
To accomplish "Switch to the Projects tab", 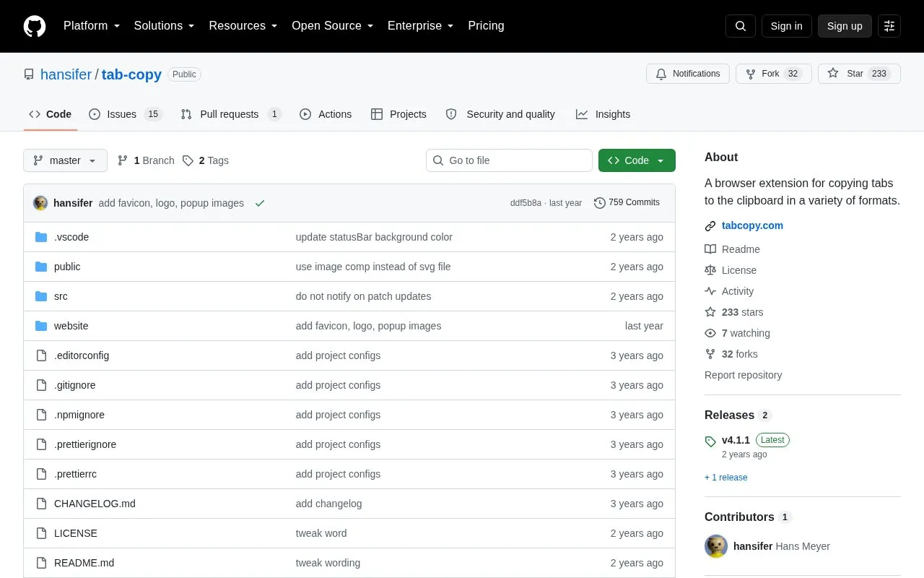I will tap(398, 114).
